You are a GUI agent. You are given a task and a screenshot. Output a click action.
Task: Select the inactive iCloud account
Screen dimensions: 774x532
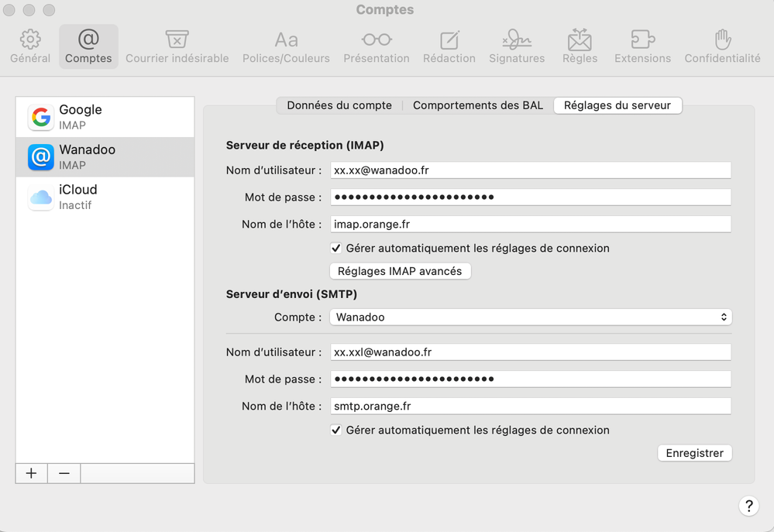[105, 197]
